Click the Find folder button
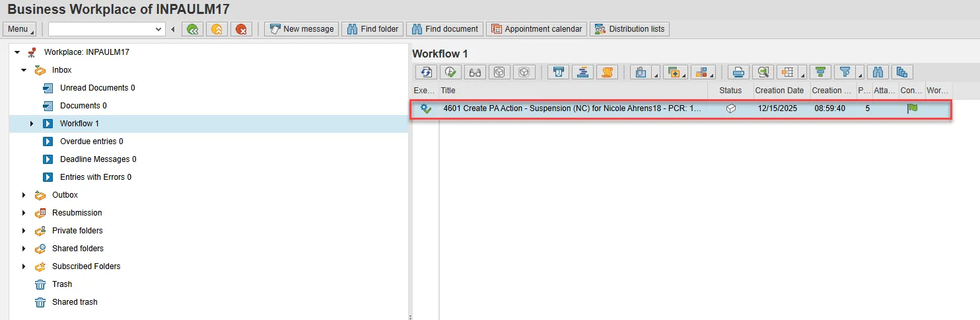 pyautogui.click(x=372, y=29)
